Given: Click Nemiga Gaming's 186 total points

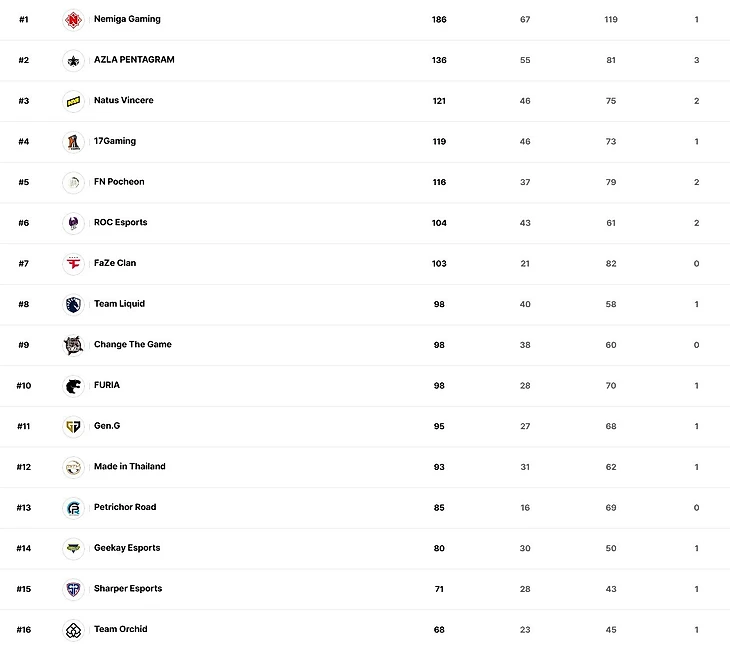Looking at the screenshot, I should tap(439, 20).
